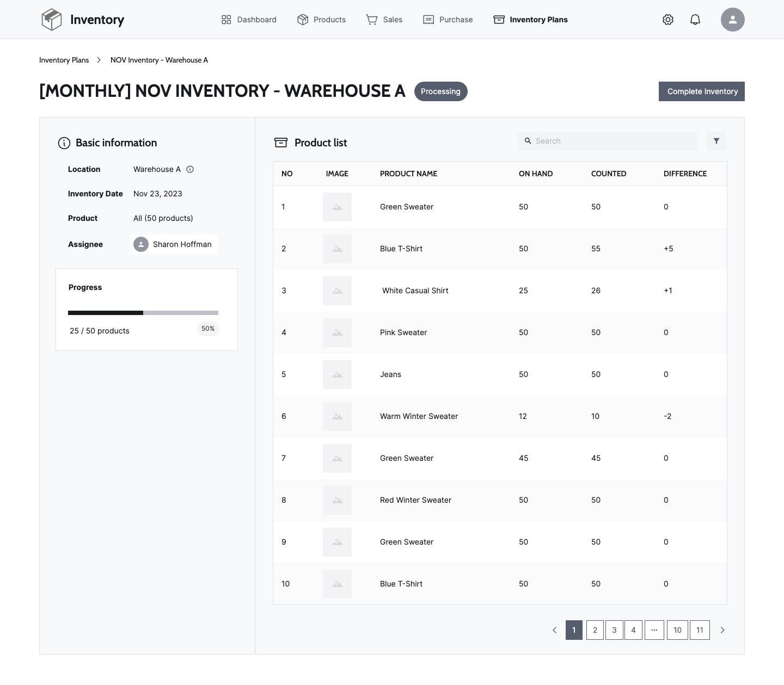Click the info icon next to Warehouse A

190,169
